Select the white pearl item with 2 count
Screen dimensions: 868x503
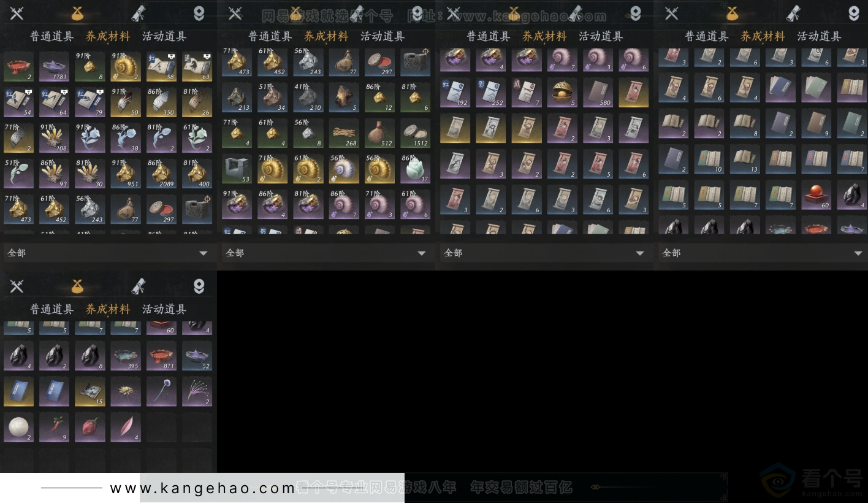(x=19, y=427)
